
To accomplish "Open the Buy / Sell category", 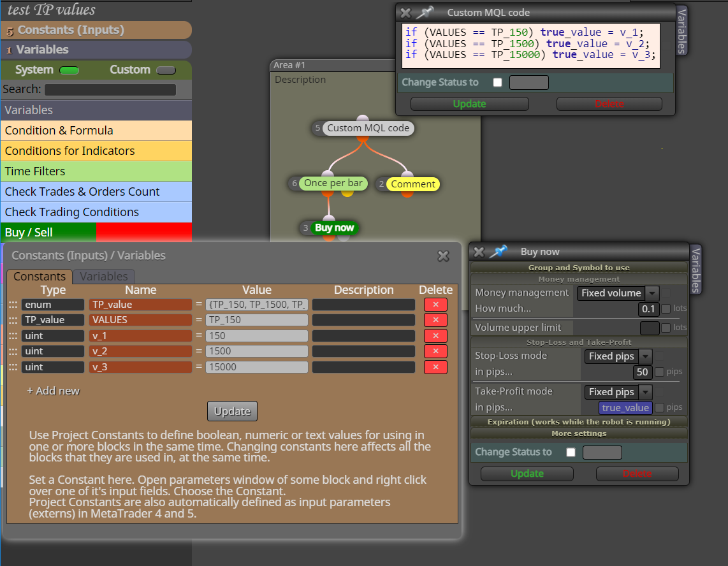I will click(x=96, y=232).
